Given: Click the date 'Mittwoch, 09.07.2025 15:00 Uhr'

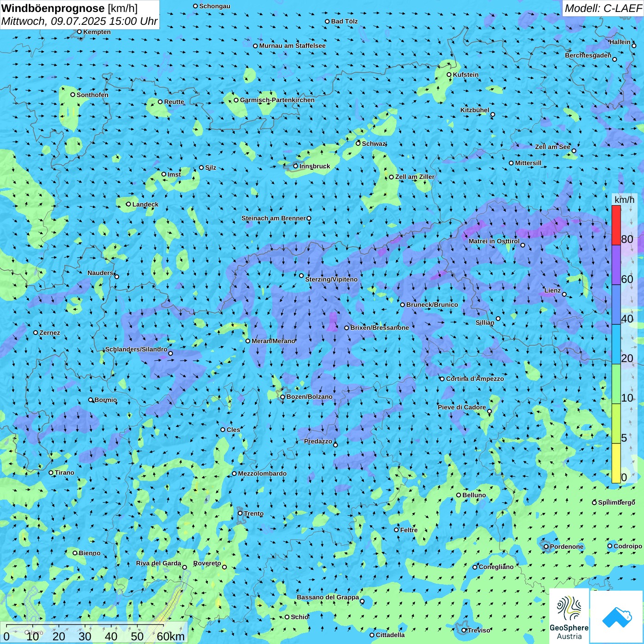Looking at the screenshot, I should coord(80,21).
